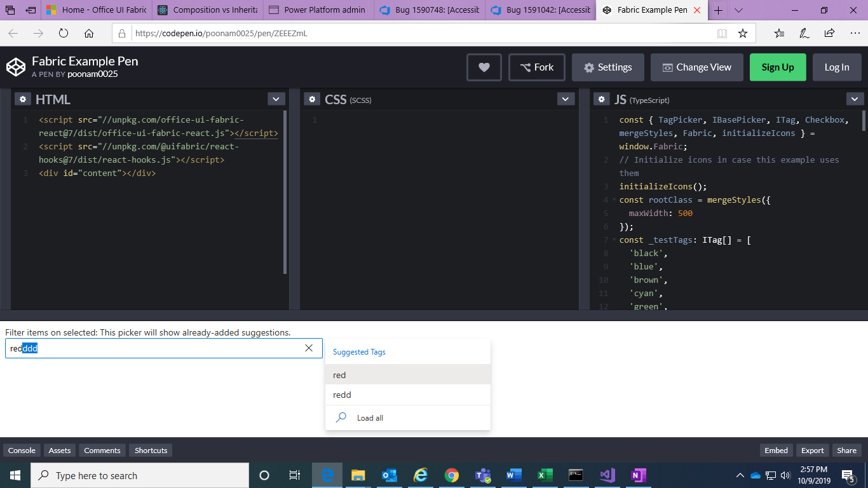Click the Log In button
This screenshot has width=868, height=488.
(x=837, y=67)
